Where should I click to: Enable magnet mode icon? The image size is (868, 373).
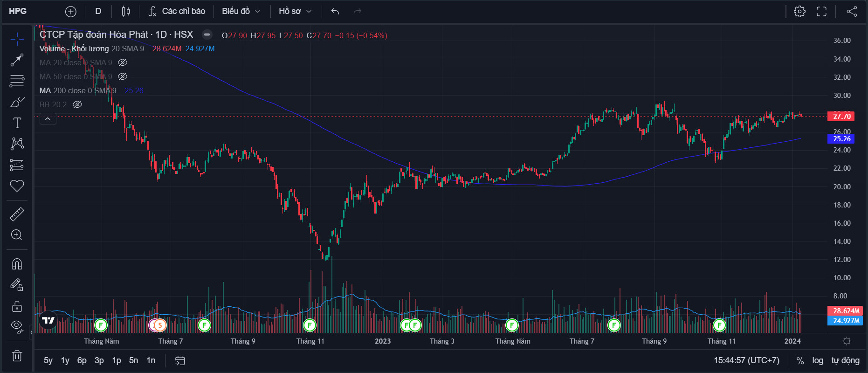[x=17, y=264]
